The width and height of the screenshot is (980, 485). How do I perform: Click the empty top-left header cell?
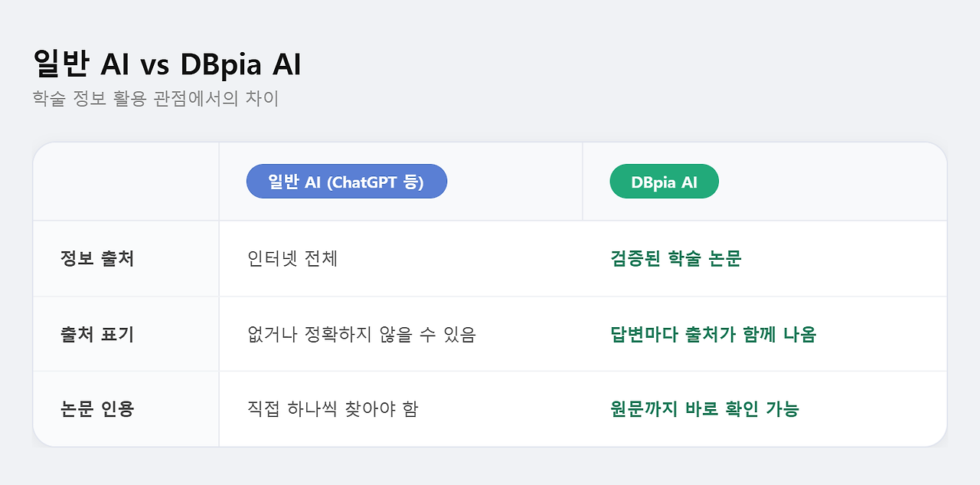(126, 182)
